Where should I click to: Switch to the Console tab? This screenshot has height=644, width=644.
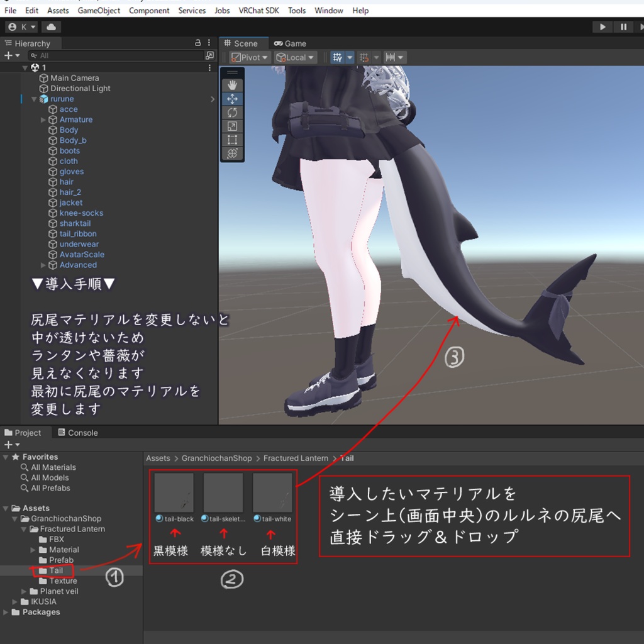[x=78, y=433]
